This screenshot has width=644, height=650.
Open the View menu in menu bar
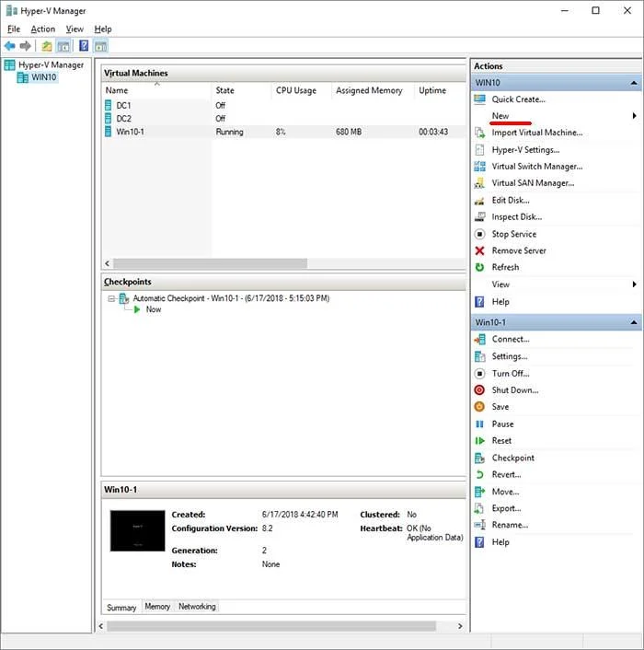(75, 29)
